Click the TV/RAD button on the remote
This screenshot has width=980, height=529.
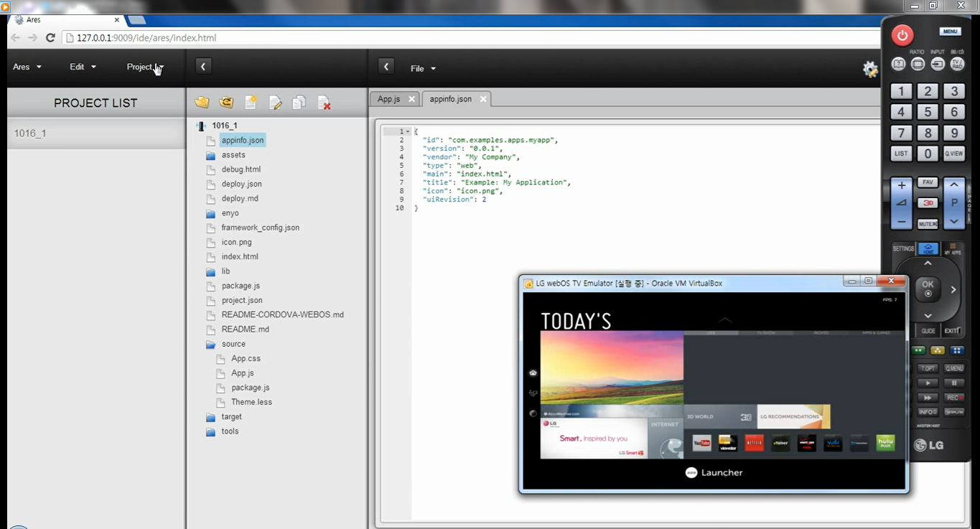point(957,64)
